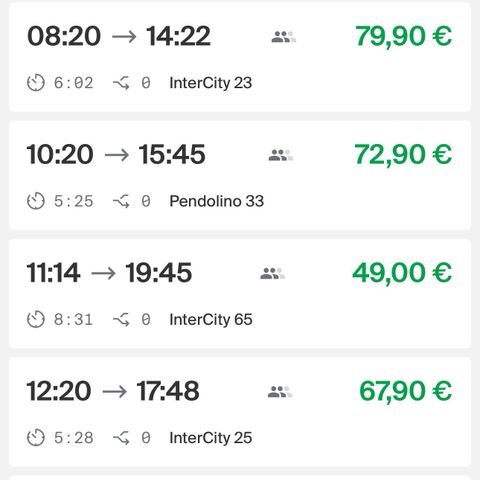Click occupancy icon on 11:14 train

coord(272,274)
